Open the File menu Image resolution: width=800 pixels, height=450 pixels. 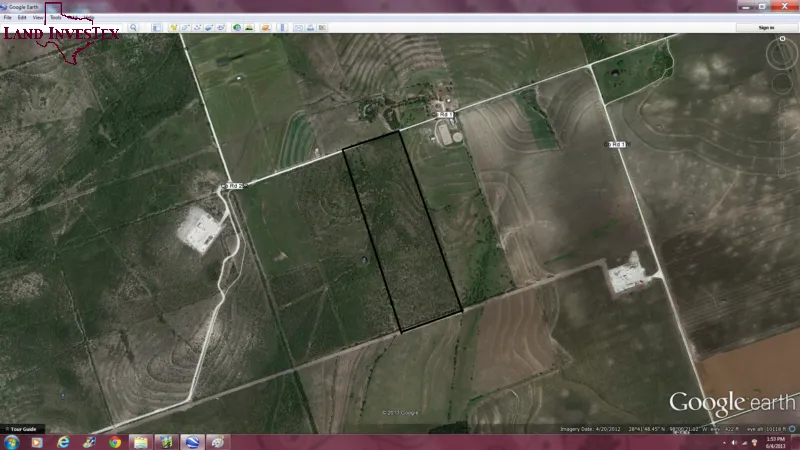click(x=7, y=18)
